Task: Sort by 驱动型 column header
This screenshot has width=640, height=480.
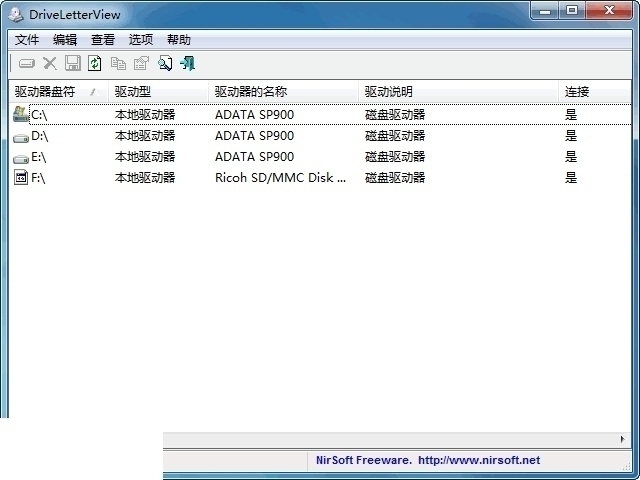Action: pyautogui.click(x=158, y=91)
